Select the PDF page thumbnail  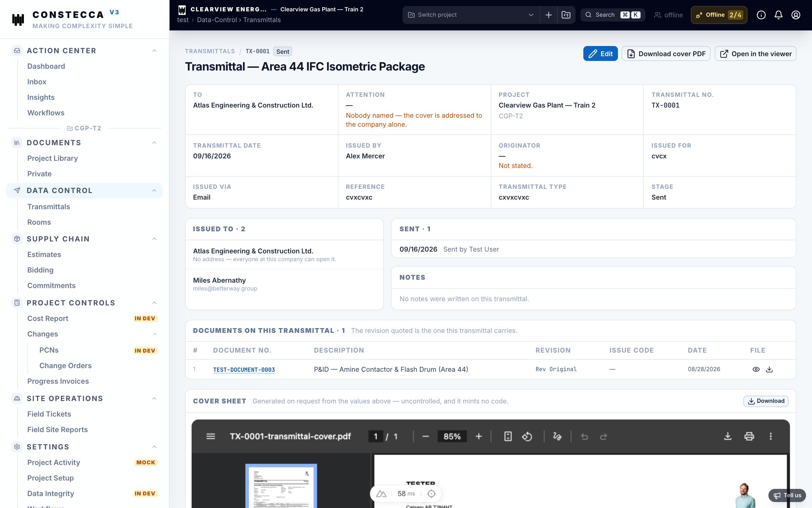tap(281, 486)
